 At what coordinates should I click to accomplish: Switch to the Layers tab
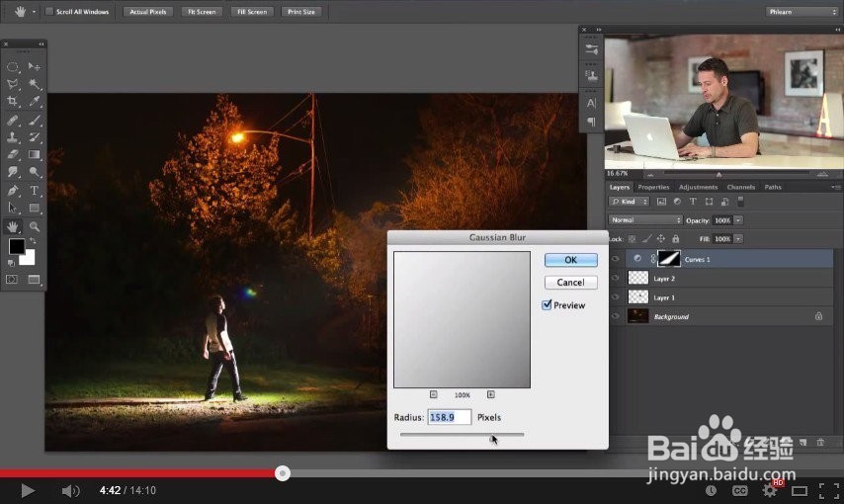[x=619, y=187]
